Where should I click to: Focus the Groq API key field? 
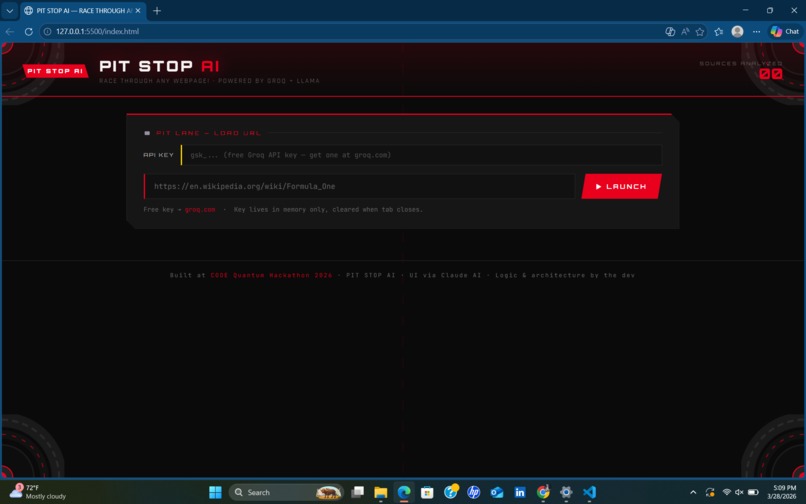click(422, 155)
